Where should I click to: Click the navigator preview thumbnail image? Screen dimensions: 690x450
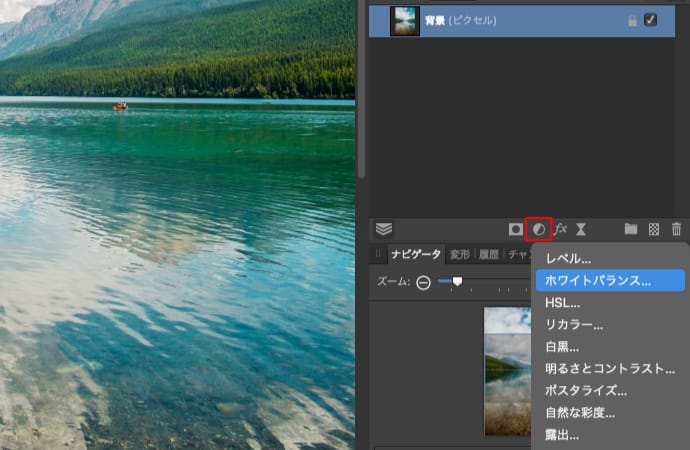click(x=507, y=370)
